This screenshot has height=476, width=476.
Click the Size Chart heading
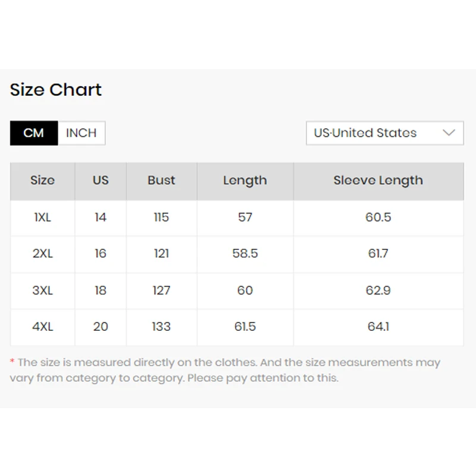(56, 90)
